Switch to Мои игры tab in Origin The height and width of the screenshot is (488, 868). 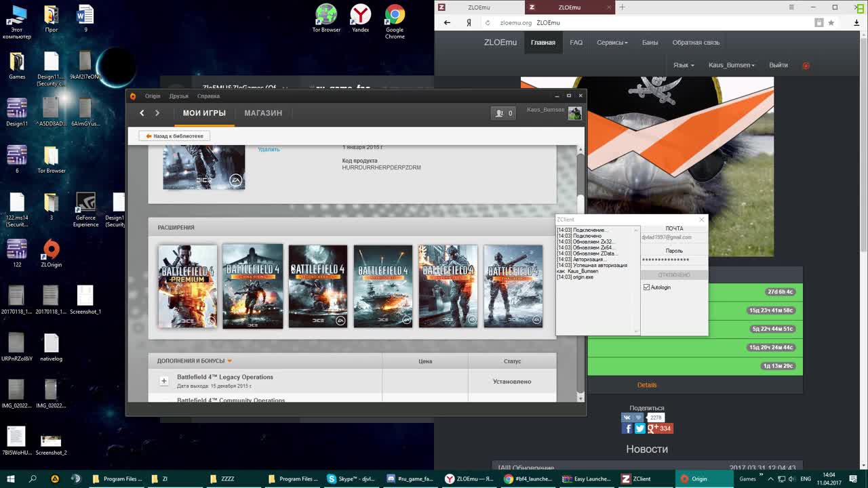click(204, 113)
